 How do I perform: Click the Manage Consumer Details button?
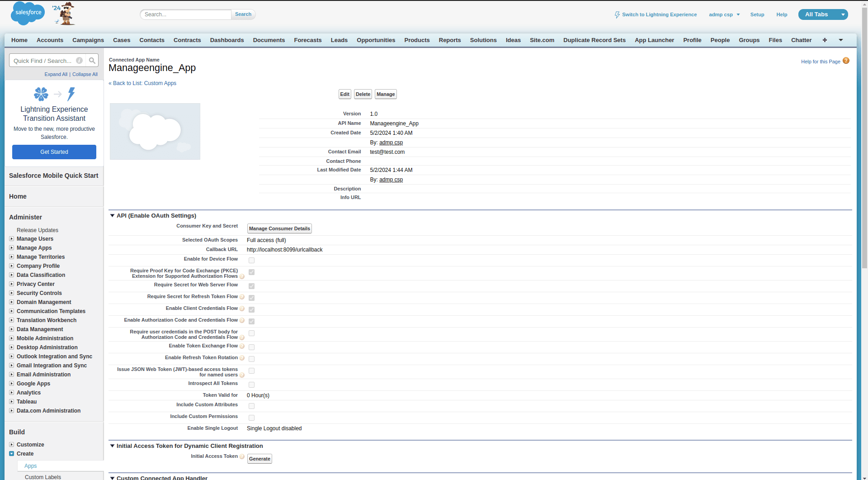coord(279,228)
